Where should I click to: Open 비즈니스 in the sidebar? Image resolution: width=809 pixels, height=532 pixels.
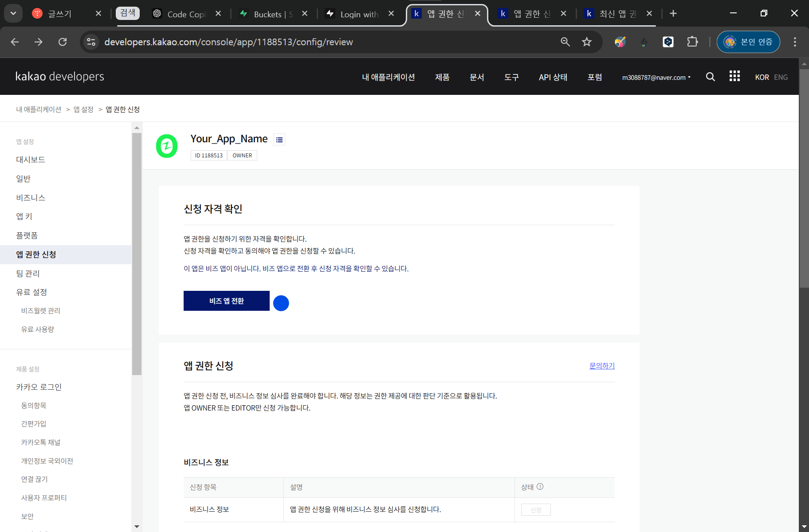[31, 198]
